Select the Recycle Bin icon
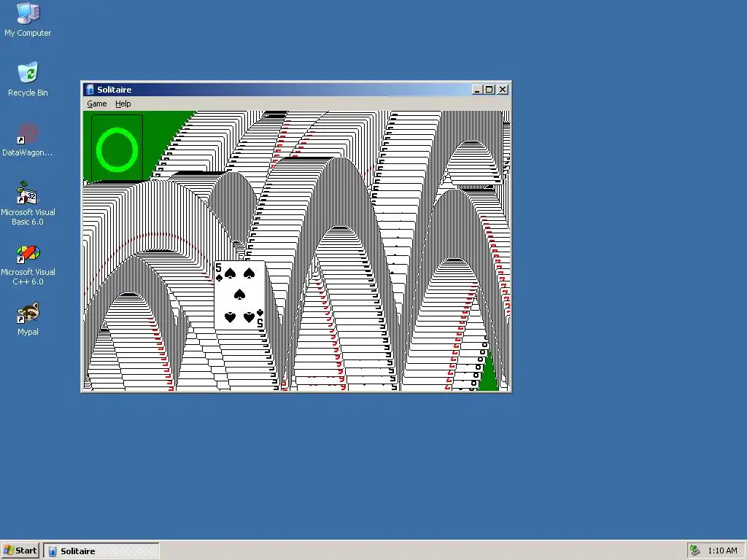The height and width of the screenshot is (560, 747). tap(28, 79)
